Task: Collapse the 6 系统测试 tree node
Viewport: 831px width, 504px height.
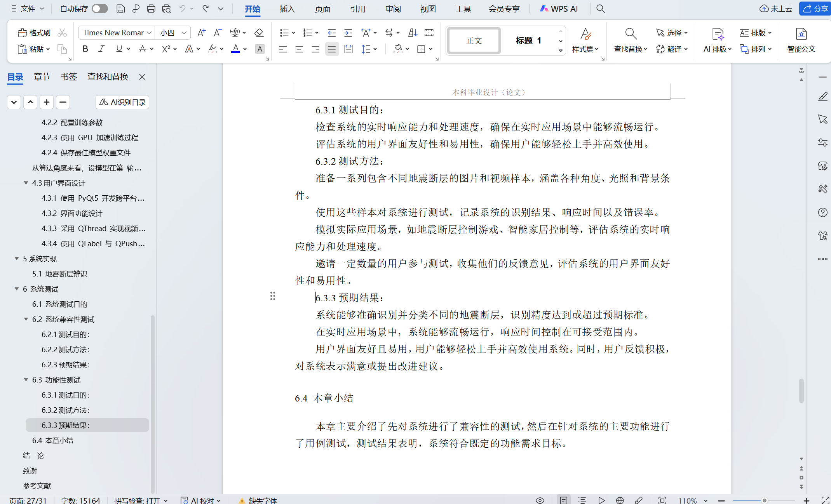Action: click(17, 289)
